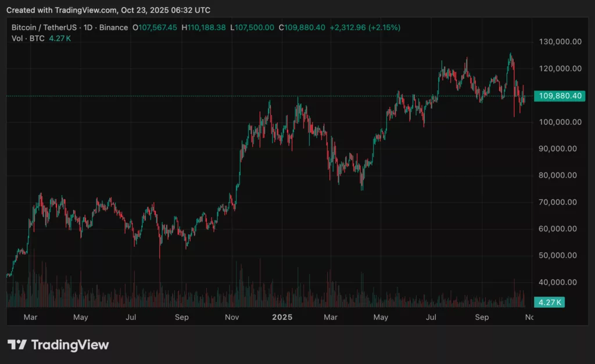595x364 pixels.
Task: Open the Bitcoin / TetherUS symbol name
Action: click(45, 27)
